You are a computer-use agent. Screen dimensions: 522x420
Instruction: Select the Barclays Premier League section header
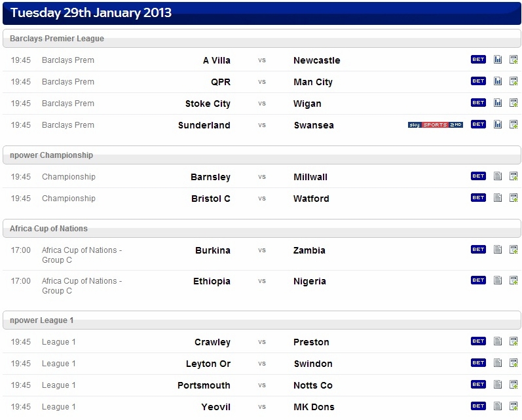coord(262,38)
